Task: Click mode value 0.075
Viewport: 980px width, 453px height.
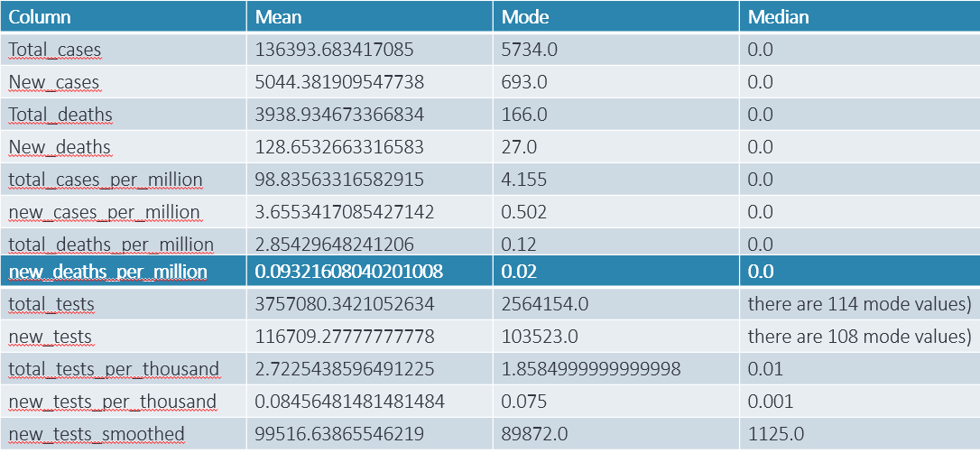Action: pyautogui.click(x=523, y=402)
